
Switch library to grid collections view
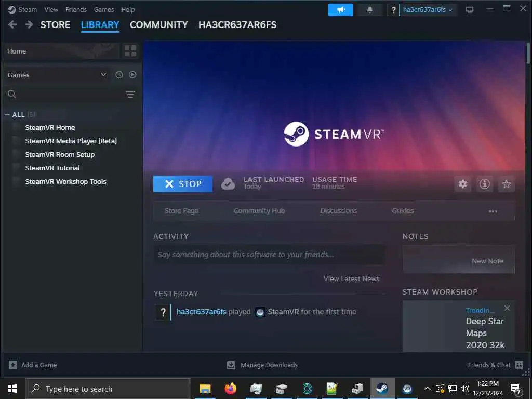(x=130, y=51)
